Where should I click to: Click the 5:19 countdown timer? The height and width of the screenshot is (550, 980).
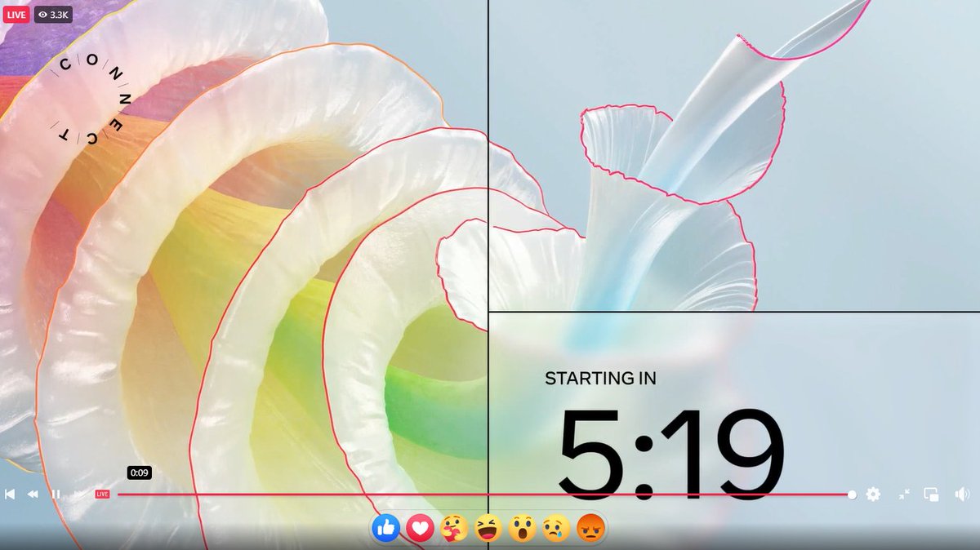pos(671,455)
